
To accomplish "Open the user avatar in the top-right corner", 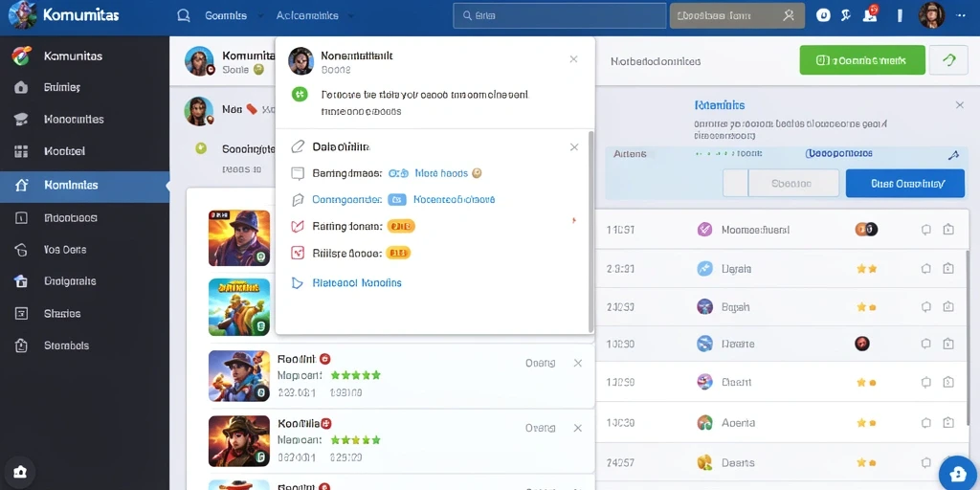I will (x=931, y=15).
